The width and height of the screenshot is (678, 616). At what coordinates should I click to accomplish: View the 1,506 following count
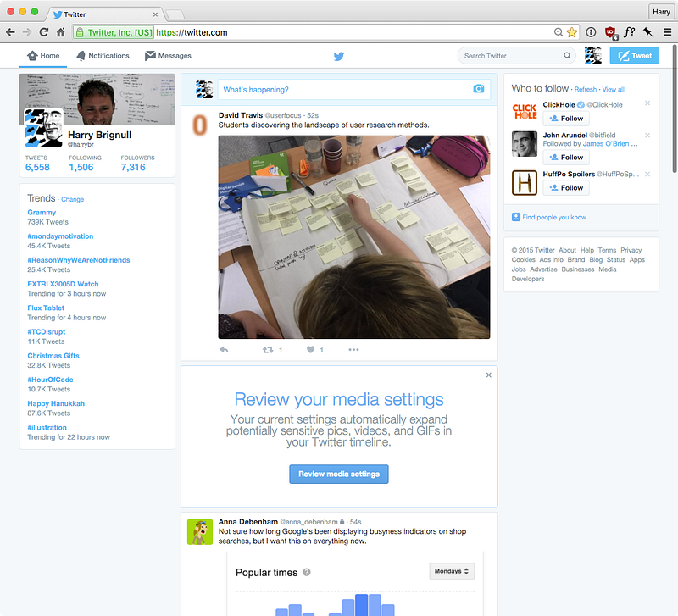pyautogui.click(x=81, y=167)
